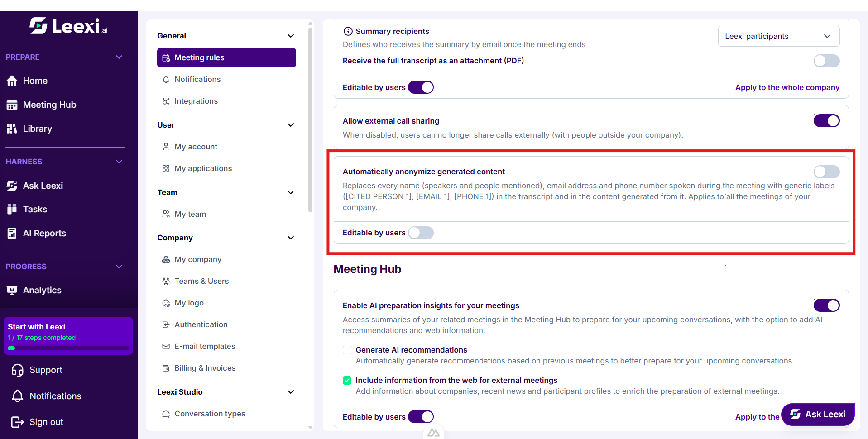Click the Sign out arrow icon
The width and height of the screenshot is (868, 439).
pos(18,422)
